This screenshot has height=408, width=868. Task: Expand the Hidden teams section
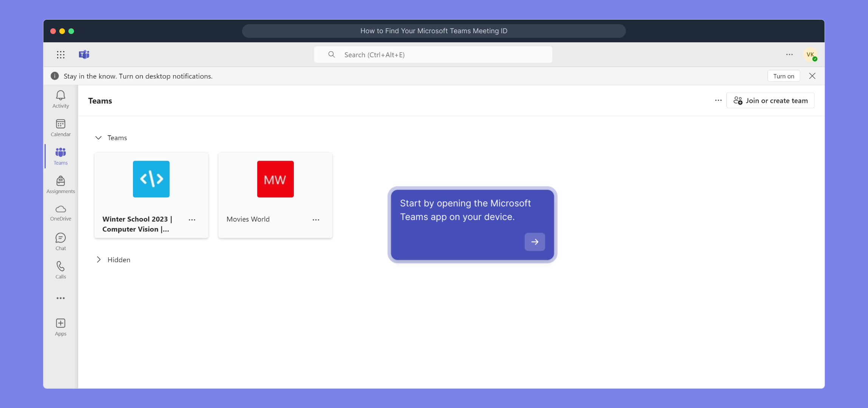click(98, 260)
